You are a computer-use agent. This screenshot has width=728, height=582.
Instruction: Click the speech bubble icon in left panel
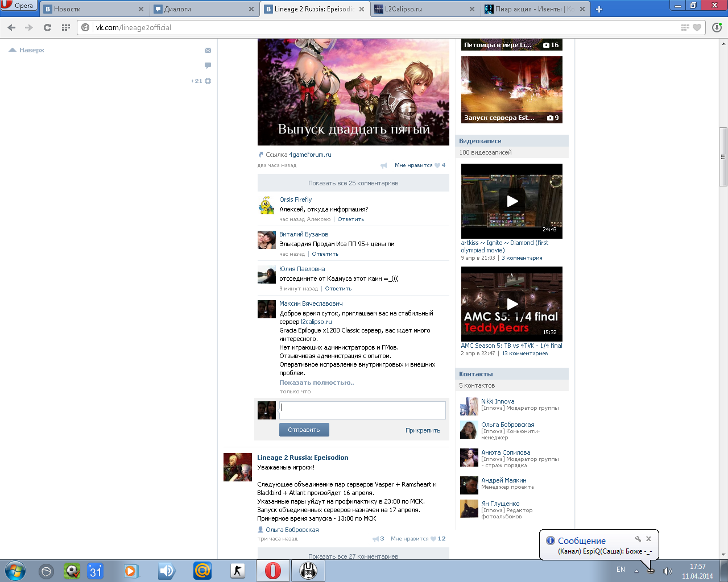point(208,65)
